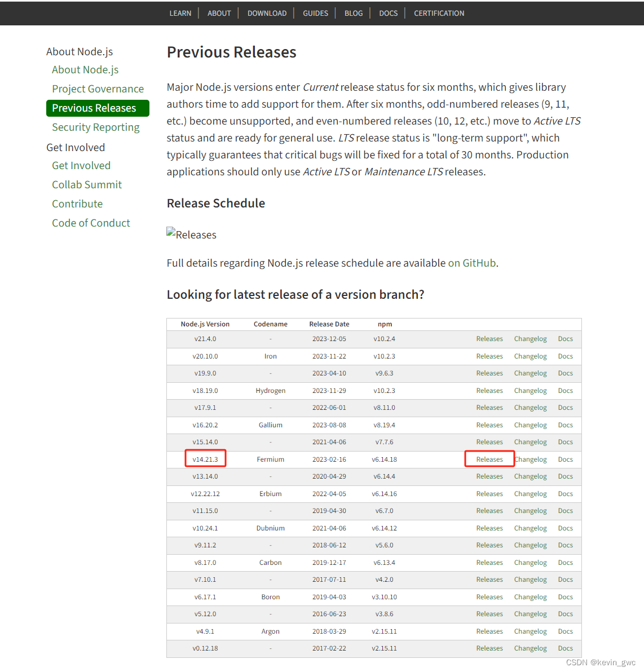This screenshot has height=672, width=644.
Task: Open Security Reporting sidebar link
Action: tap(96, 127)
